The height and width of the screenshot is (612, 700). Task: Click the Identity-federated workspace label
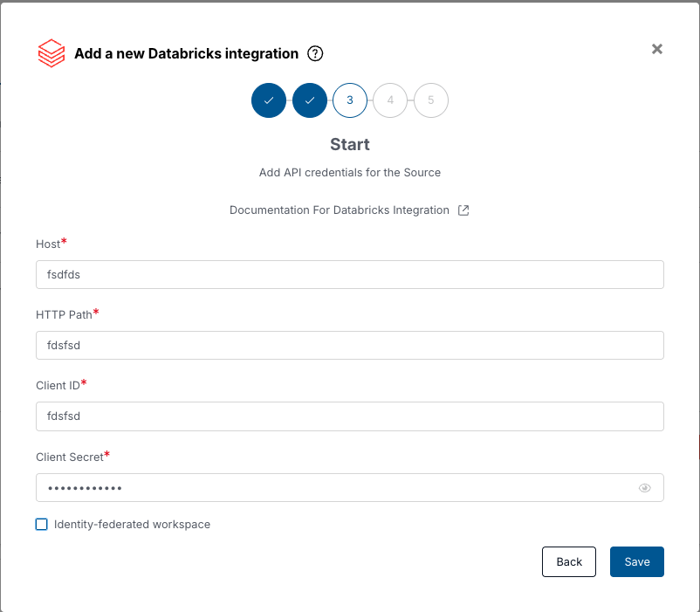click(x=132, y=524)
